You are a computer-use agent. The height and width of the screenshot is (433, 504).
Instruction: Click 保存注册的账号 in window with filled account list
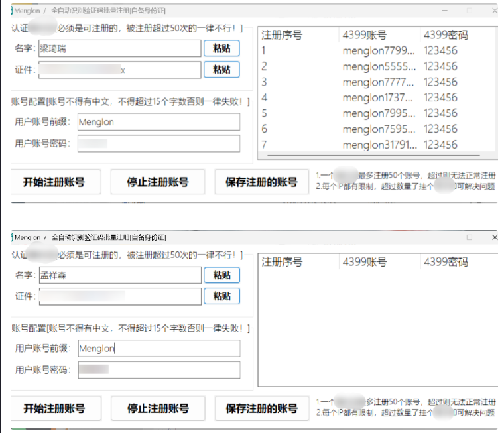[x=261, y=182]
